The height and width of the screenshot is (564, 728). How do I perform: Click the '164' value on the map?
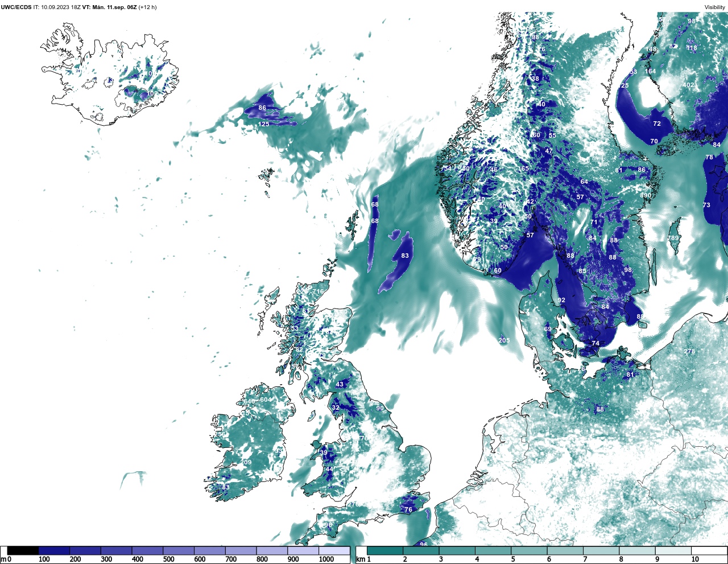pos(650,71)
